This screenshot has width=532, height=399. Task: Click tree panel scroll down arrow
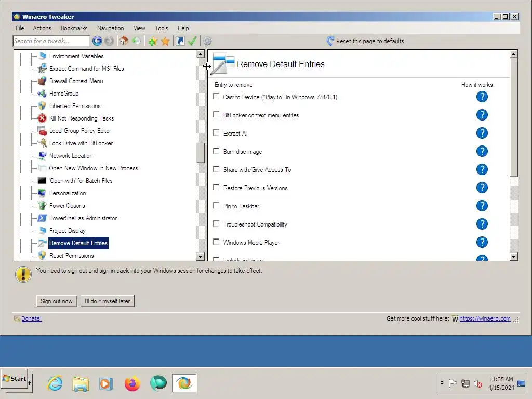pos(200,257)
